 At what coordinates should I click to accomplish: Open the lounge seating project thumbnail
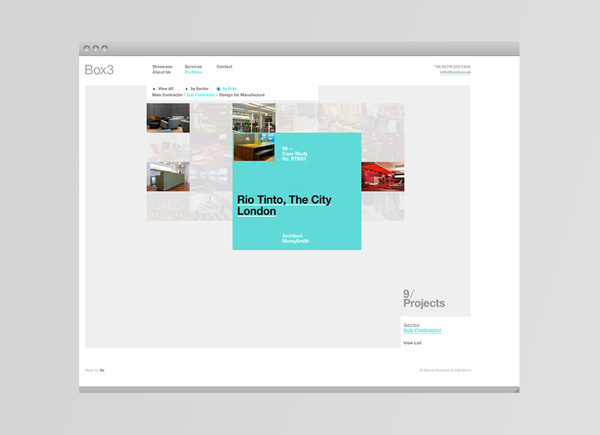coord(168,118)
